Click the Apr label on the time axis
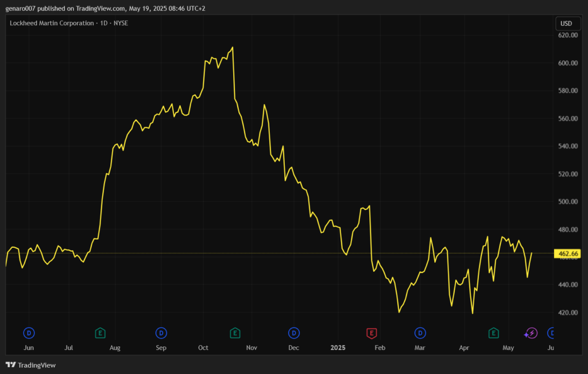This screenshot has height=374, width=588. pos(464,348)
